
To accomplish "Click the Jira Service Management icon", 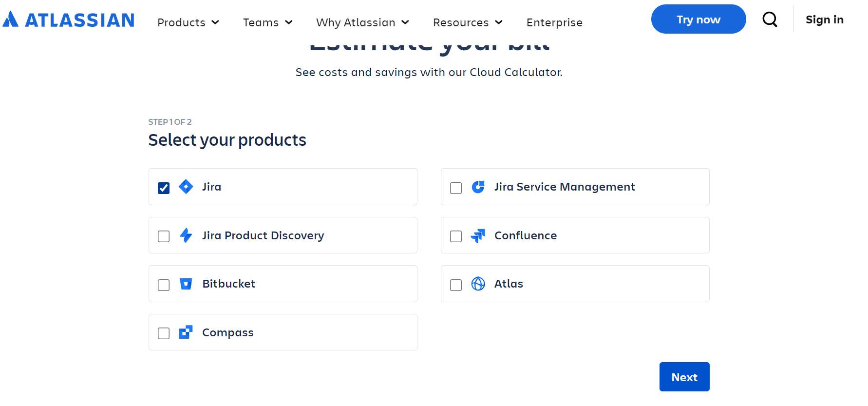I will coord(478,187).
